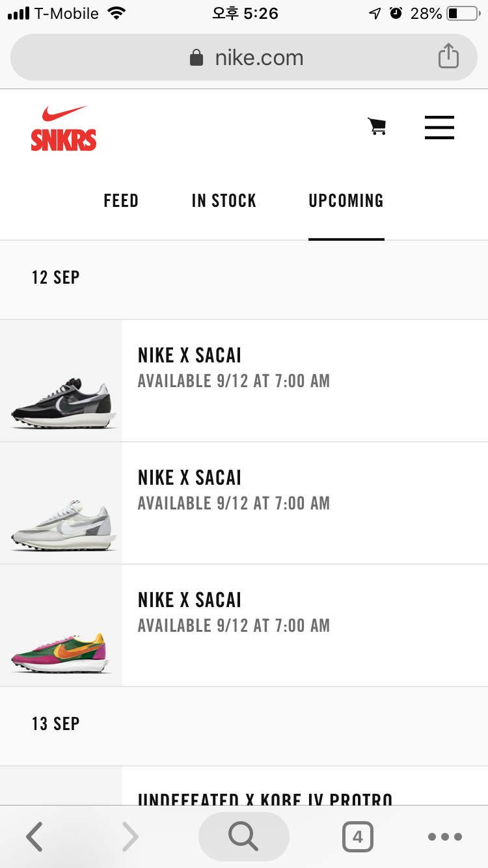Open the shopping cart
This screenshot has height=868, width=488.
[377, 126]
